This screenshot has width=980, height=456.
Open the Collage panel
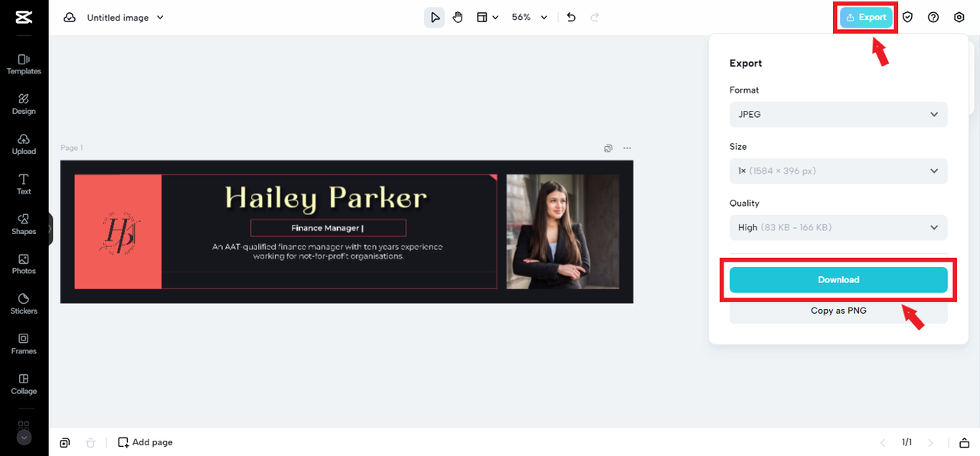click(x=24, y=384)
